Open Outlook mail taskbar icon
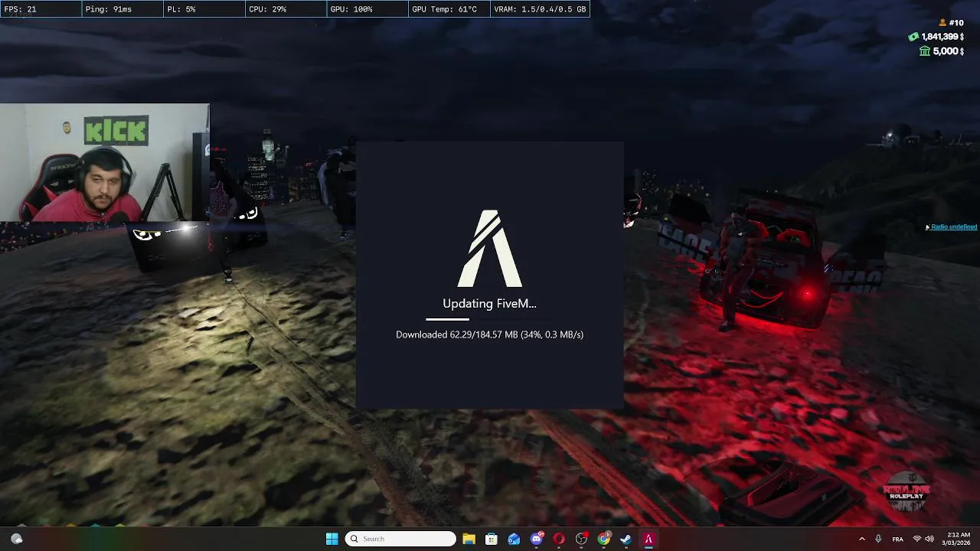Image resolution: width=980 pixels, height=551 pixels. tap(514, 539)
